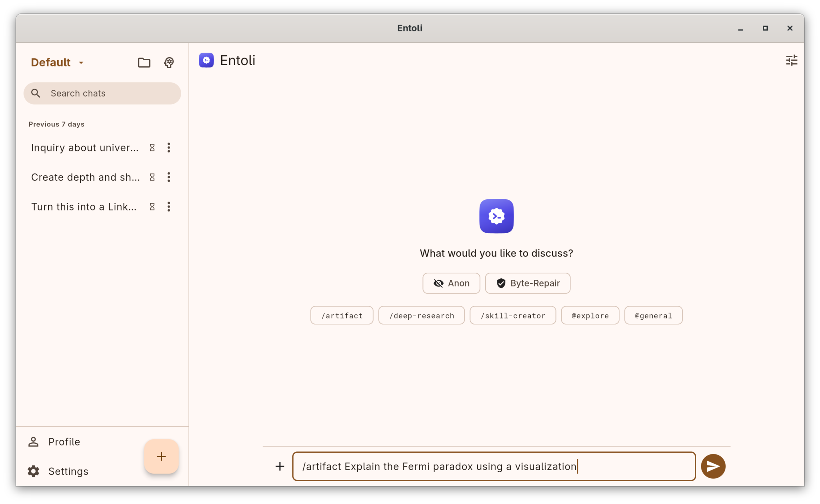The height and width of the screenshot is (504, 820).
Task: Open the Profile menu item
Action: [x=64, y=442]
